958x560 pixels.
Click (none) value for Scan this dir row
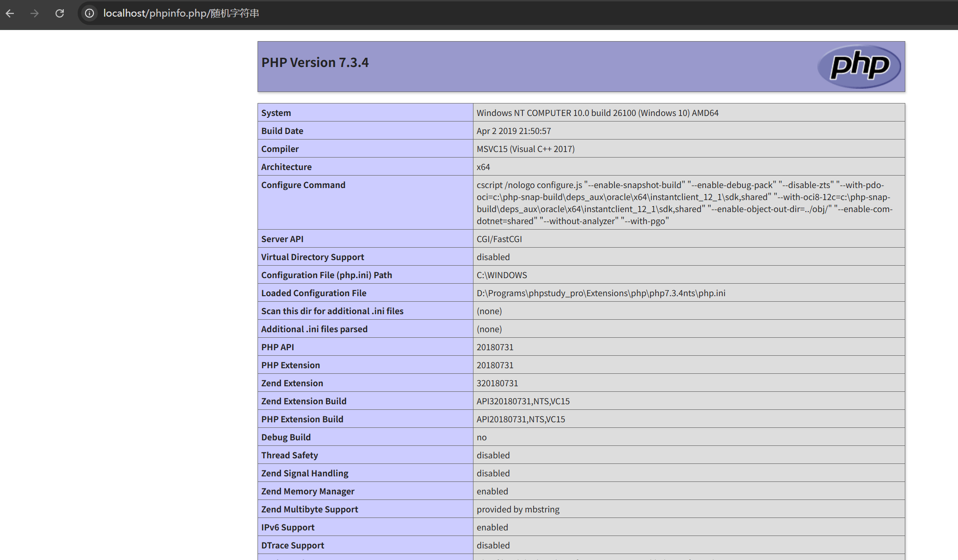(x=489, y=311)
